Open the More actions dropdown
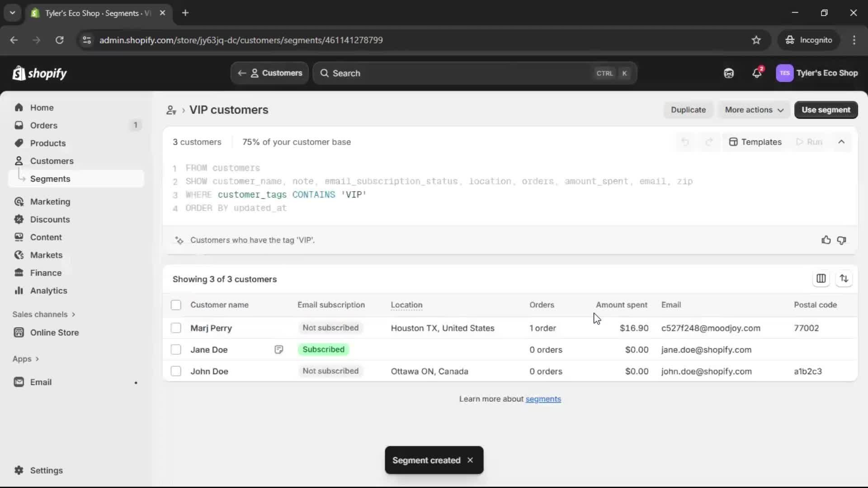 tap(754, 110)
